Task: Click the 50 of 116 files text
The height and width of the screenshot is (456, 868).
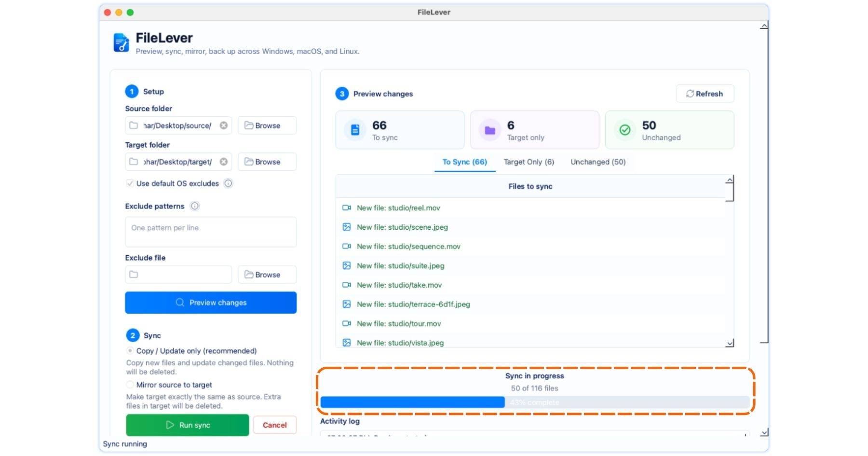Action: [535, 388]
